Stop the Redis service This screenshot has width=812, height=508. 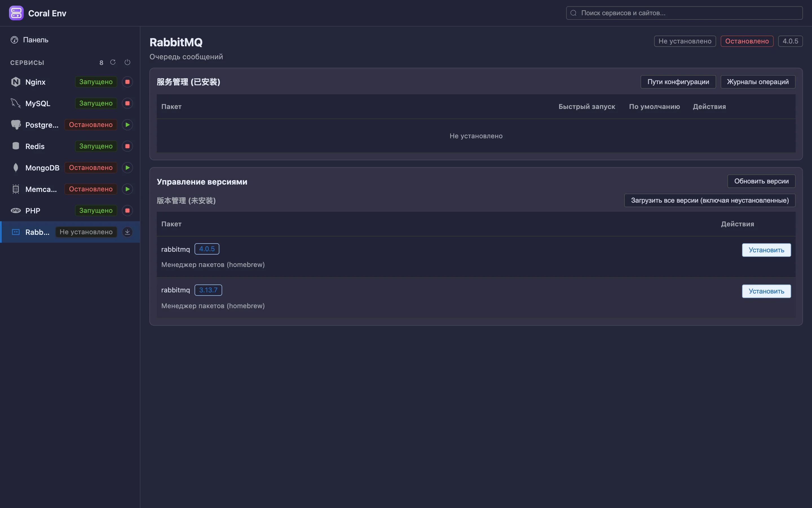[127, 146]
